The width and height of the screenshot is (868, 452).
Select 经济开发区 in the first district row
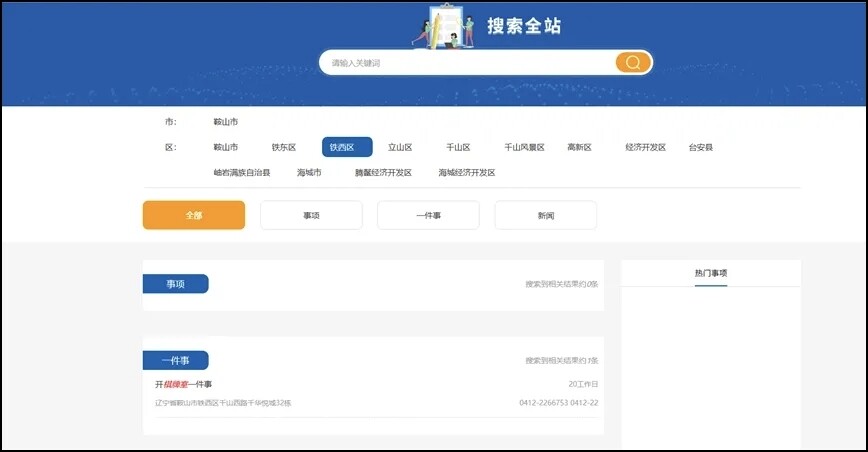(645, 147)
